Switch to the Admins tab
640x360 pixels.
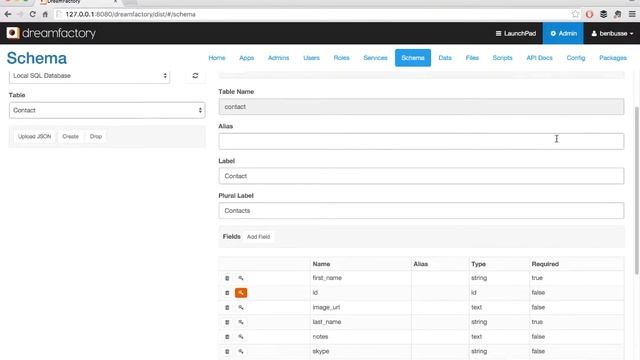pos(278,58)
